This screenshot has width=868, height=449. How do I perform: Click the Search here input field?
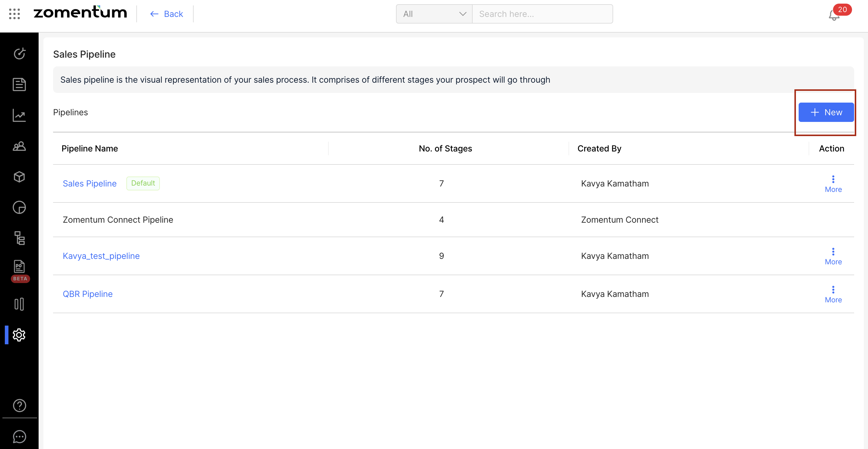542,14
